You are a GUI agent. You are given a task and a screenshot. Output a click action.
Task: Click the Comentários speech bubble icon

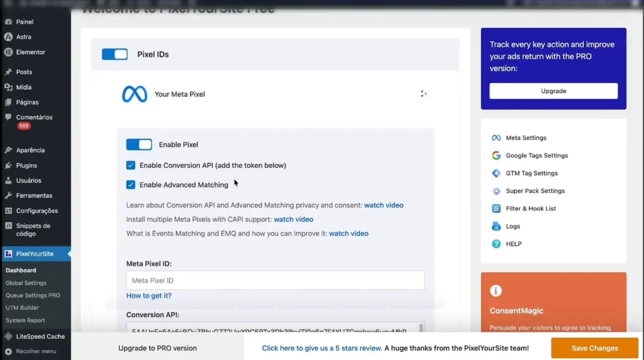(8, 117)
